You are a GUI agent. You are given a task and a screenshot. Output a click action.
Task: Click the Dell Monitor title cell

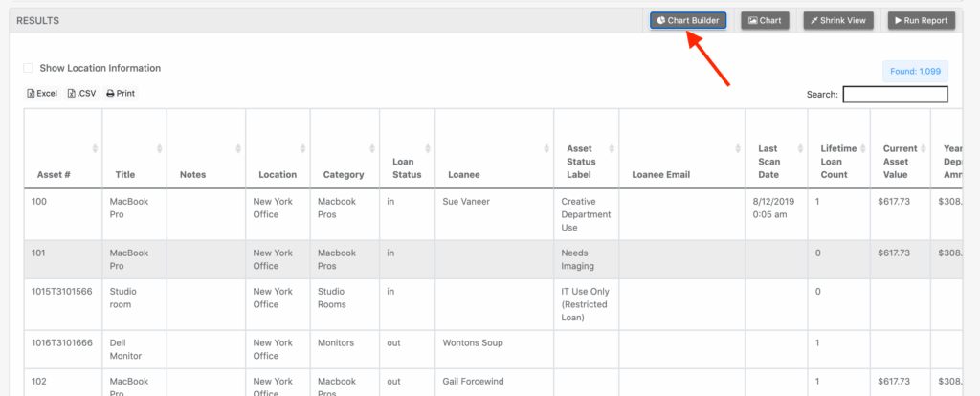coord(135,349)
